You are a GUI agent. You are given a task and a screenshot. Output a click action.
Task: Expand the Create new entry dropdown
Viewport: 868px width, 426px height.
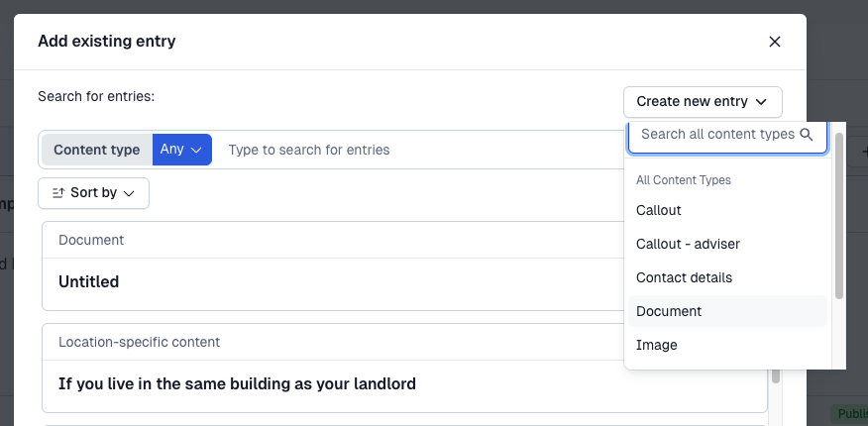click(x=703, y=101)
